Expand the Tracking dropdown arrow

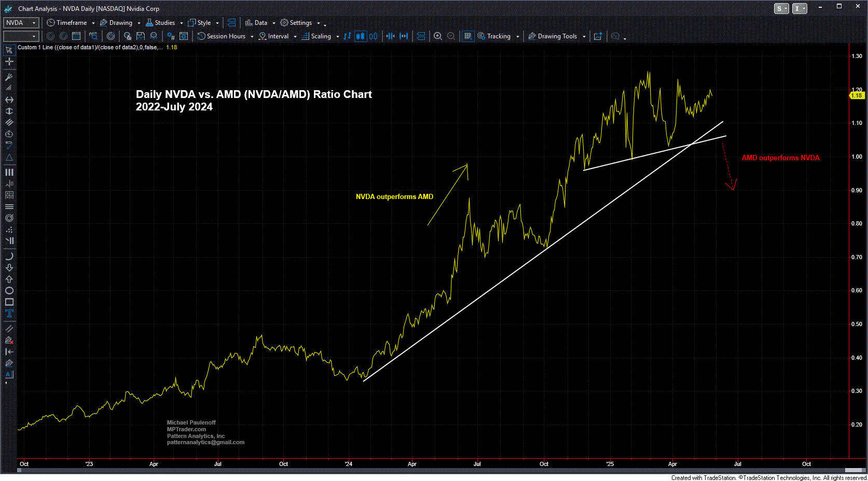[517, 36]
